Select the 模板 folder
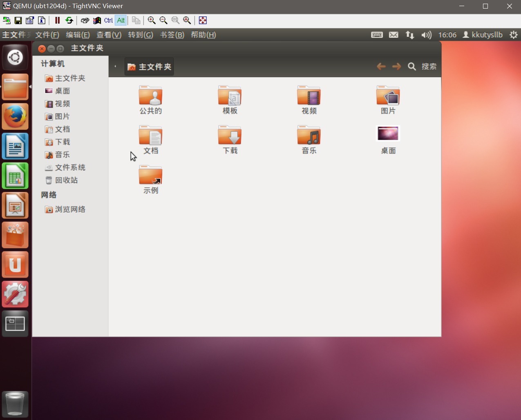This screenshot has width=521, height=420. [x=230, y=100]
